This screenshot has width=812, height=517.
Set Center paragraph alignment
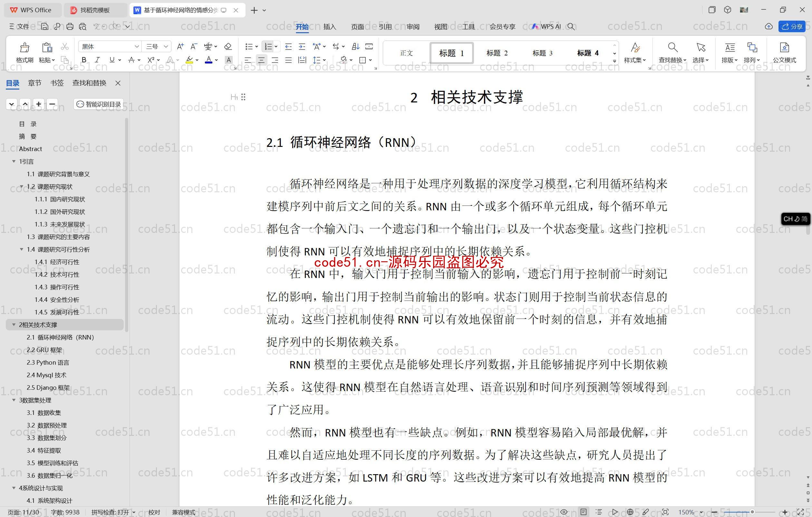tap(261, 60)
